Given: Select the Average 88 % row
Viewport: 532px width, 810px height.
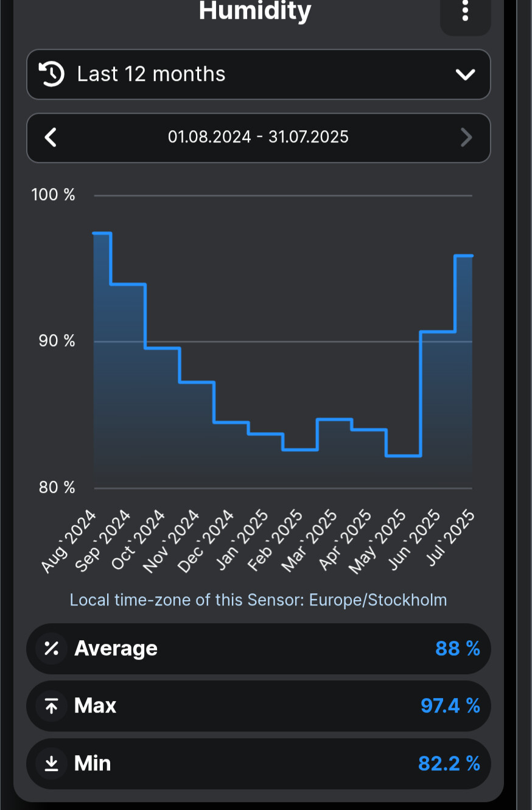Looking at the screenshot, I should point(258,649).
